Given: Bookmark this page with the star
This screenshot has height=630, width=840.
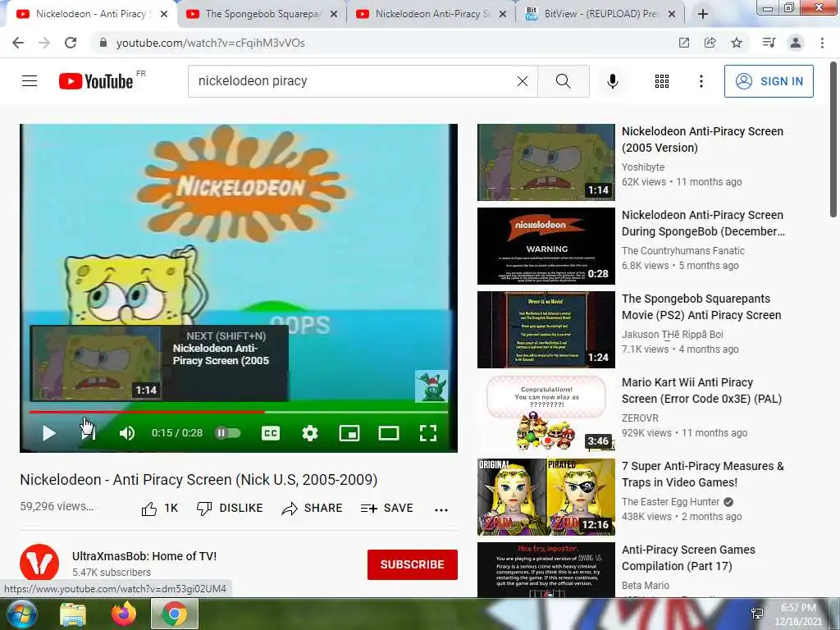Looking at the screenshot, I should click(737, 43).
